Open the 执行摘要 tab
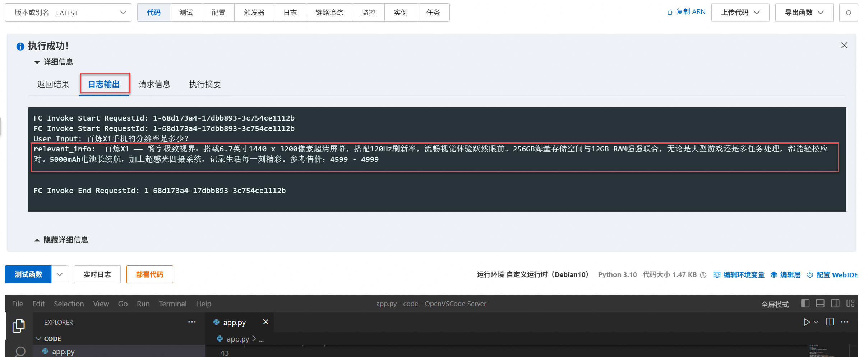868x357 pixels. [205, 84]
